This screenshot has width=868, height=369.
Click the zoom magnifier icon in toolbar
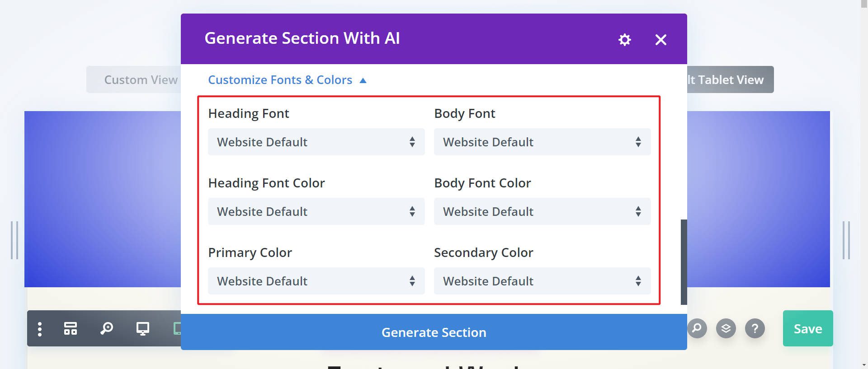(107, 328)
